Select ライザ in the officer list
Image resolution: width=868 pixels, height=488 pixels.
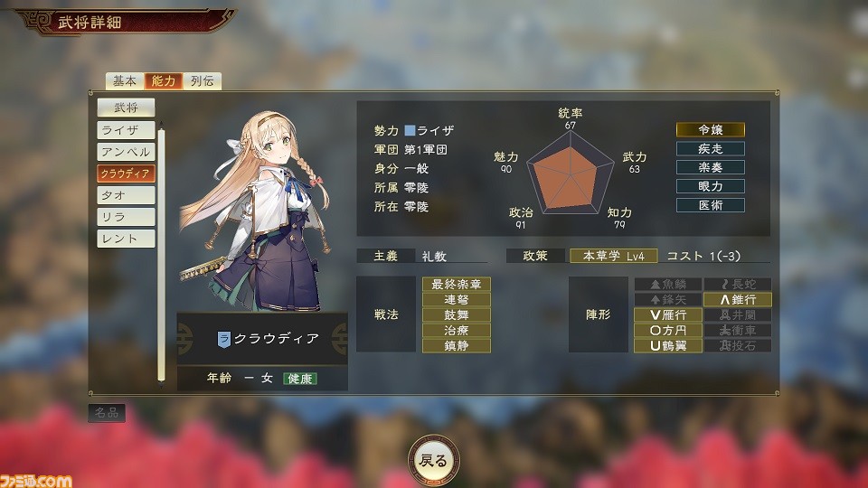tap(127, 130)
